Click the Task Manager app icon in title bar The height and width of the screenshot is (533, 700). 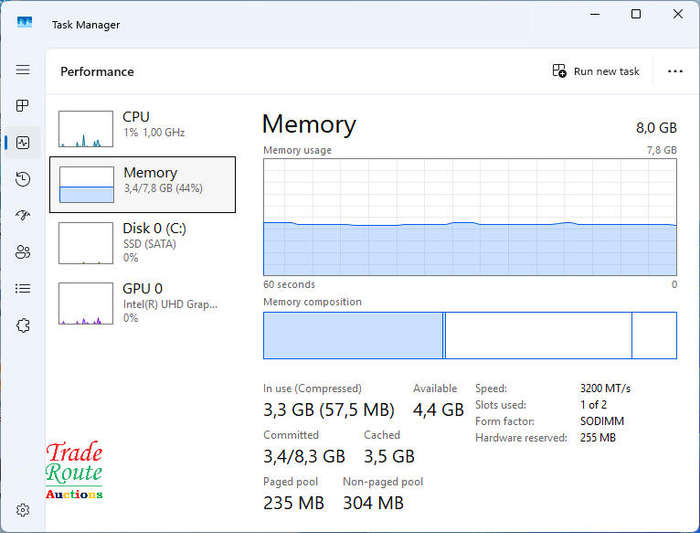24,22
